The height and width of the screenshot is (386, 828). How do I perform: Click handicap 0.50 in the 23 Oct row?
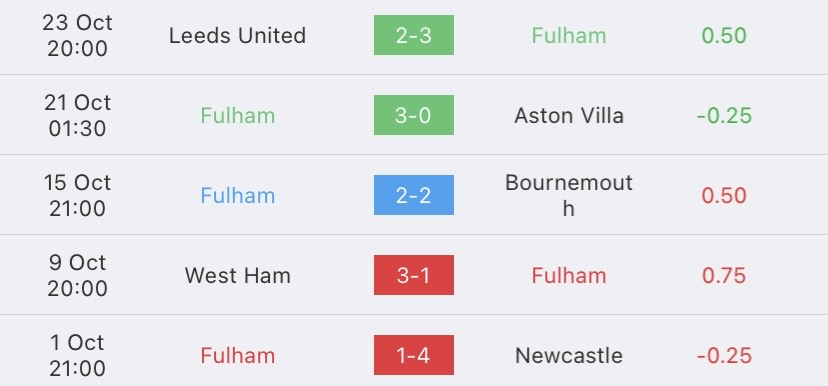tap(724, 35)
